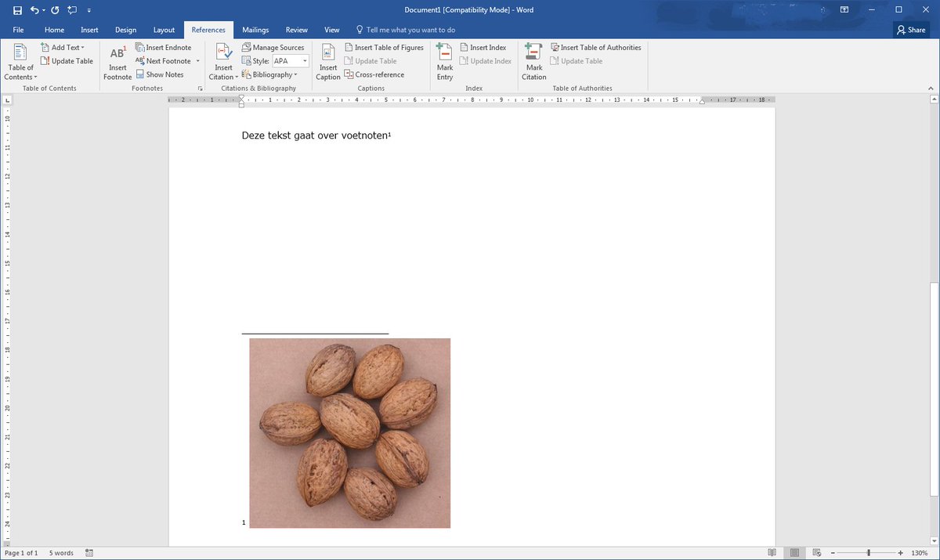Switch to the Home tab
The height and width of the screenshot is (560, 940).
click(54, 30)
